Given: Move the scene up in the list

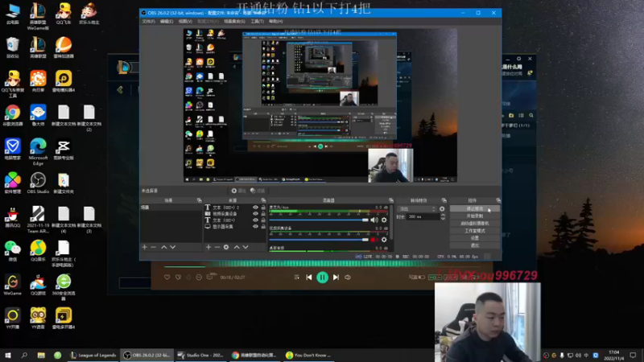Looking at the screenshot, I should [x=164, y=247].
